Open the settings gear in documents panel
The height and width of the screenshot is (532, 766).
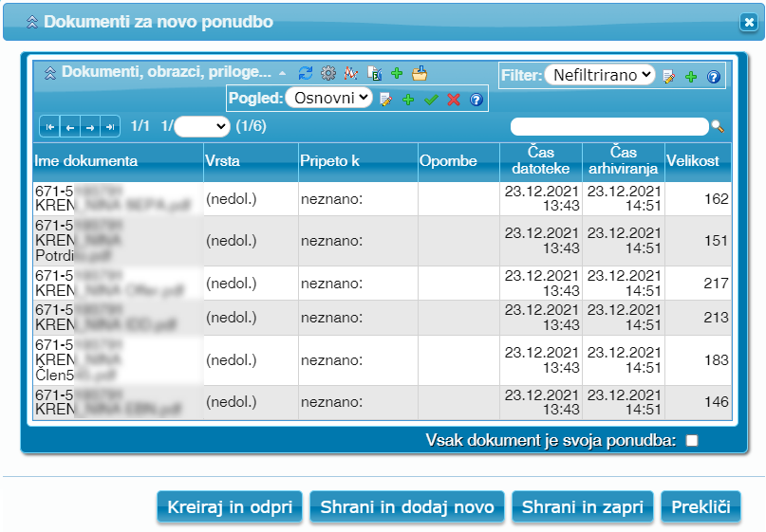(x=328, y=73)
